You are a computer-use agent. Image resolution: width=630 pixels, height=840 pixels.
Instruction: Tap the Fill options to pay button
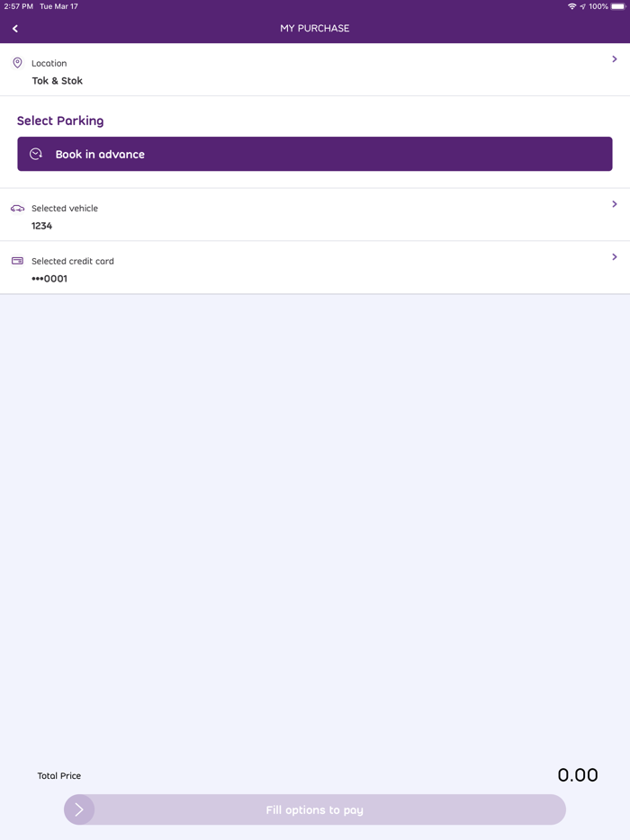pyautogui.click(x=315, y=809)
